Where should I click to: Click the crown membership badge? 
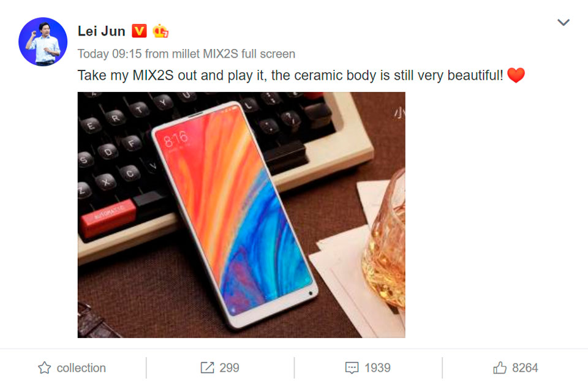[160, 31]
